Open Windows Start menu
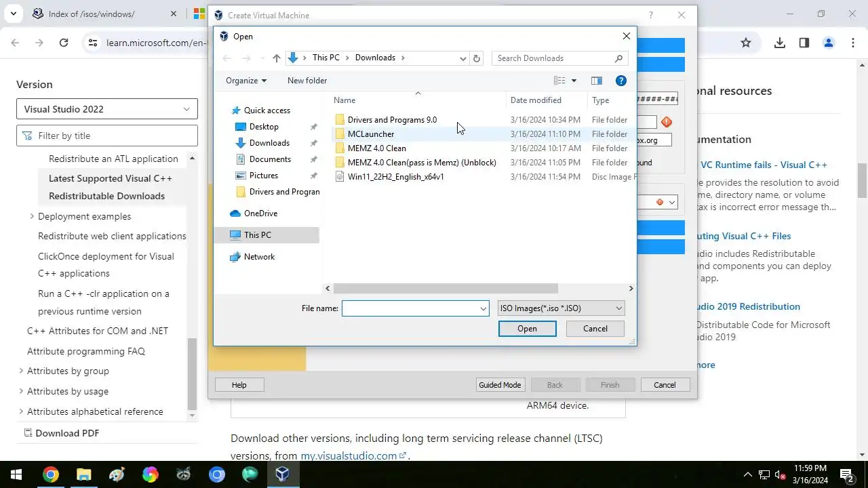Image resolution: width=868 pixels, height=488 pixels. point(16,474)
